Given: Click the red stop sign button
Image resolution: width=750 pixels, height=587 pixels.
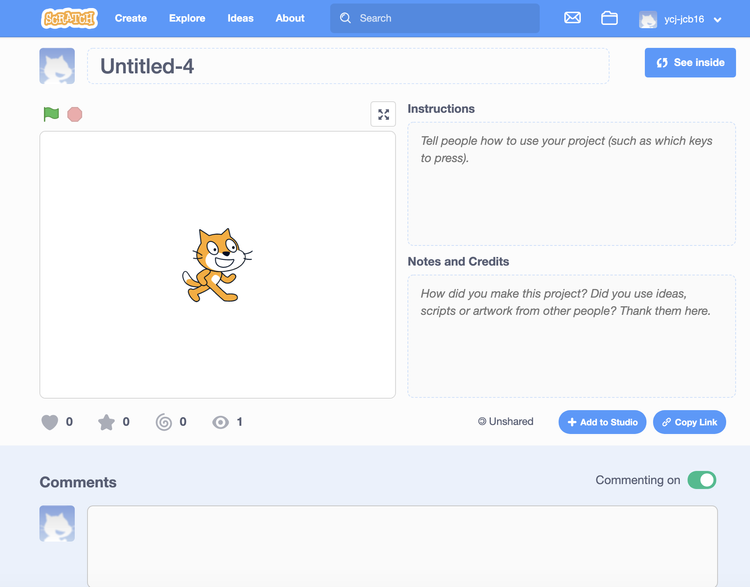Looking at the screenshot, I should pos(75,114).
